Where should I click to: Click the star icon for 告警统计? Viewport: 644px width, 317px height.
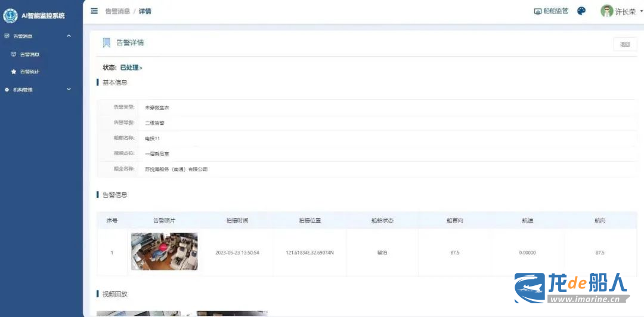point(14,72)
